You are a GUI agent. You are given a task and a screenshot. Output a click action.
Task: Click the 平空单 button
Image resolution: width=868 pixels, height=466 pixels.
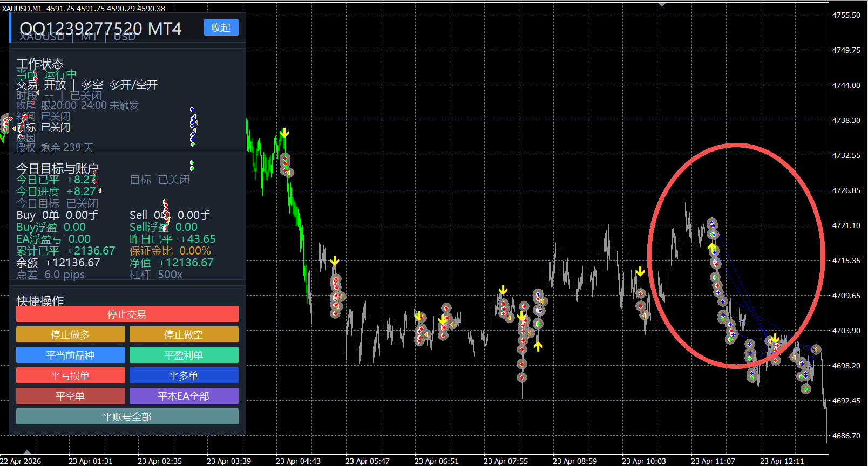click(70, 396)
